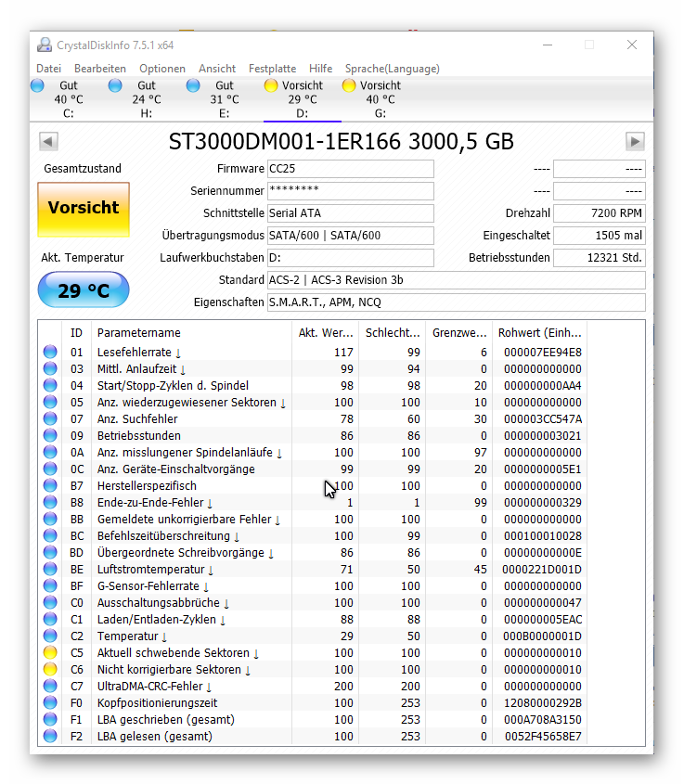Switch to drive G: tab

[381, 99]
